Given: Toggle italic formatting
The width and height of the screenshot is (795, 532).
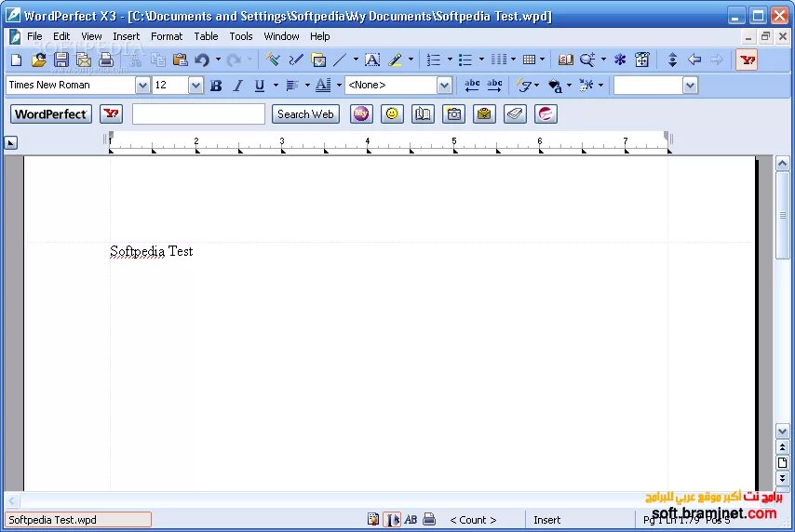Looking at the screenshot, I should tap(237, 86).
